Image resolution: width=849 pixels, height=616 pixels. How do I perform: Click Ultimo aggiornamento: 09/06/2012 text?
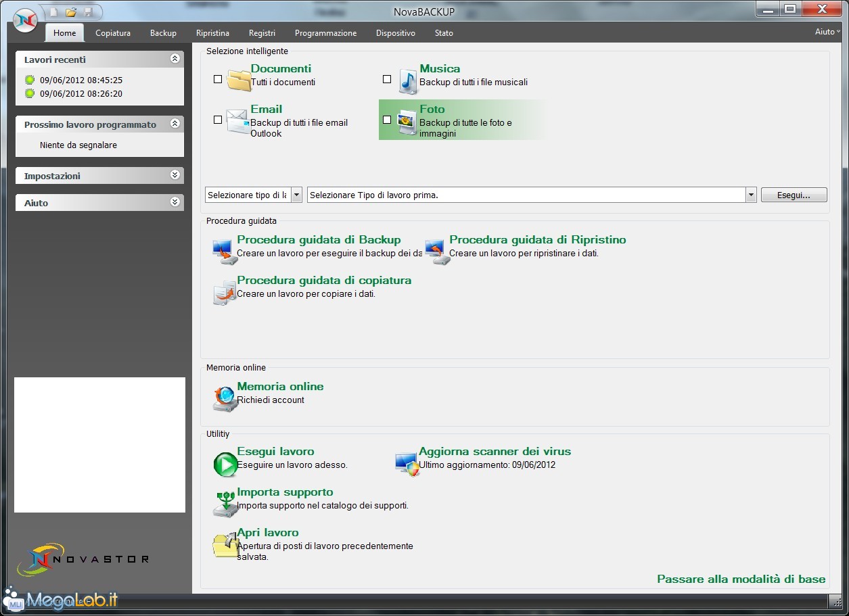point(487,465)
